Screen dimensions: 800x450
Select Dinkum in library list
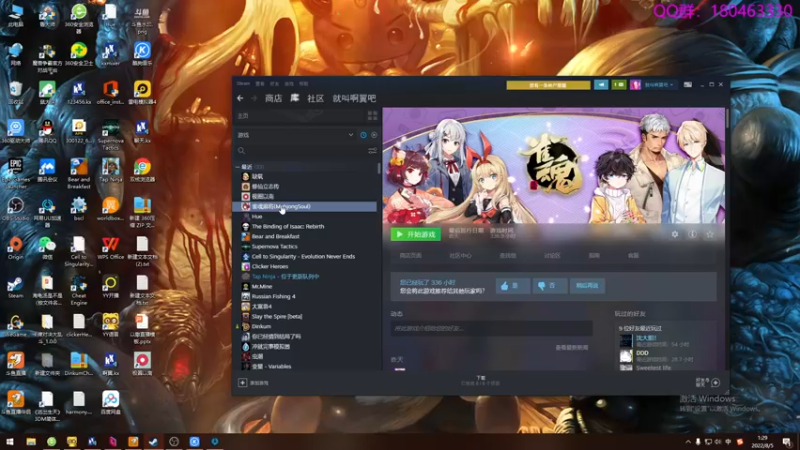click(x=305, y=327)
